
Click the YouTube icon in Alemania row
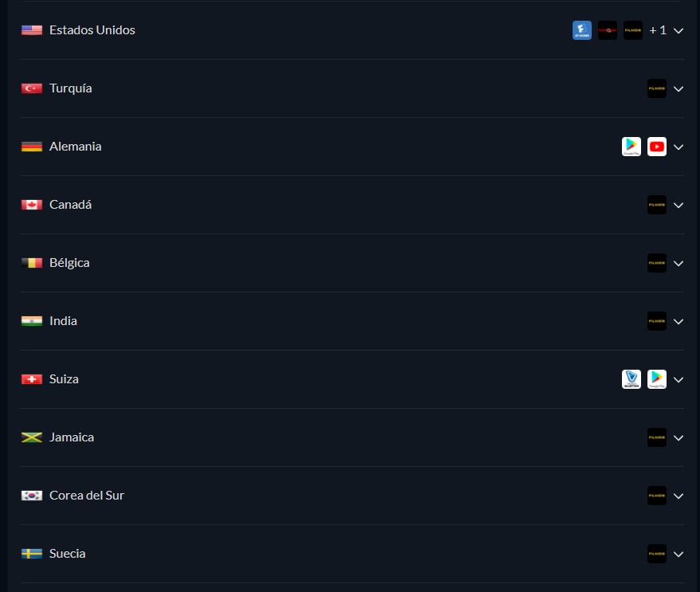coord(657,147)
